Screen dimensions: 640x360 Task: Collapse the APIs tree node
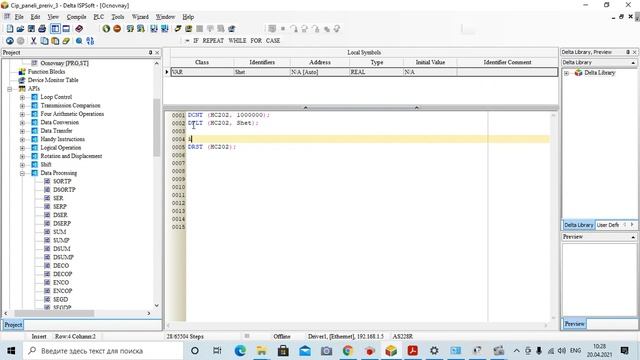[x=9, y=89]
